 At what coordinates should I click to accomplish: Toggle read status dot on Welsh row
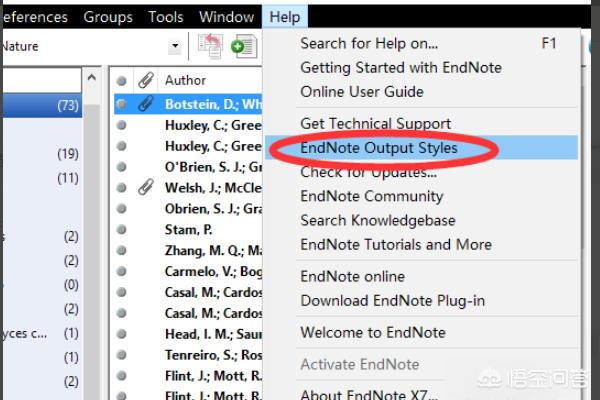pos(122,188)
